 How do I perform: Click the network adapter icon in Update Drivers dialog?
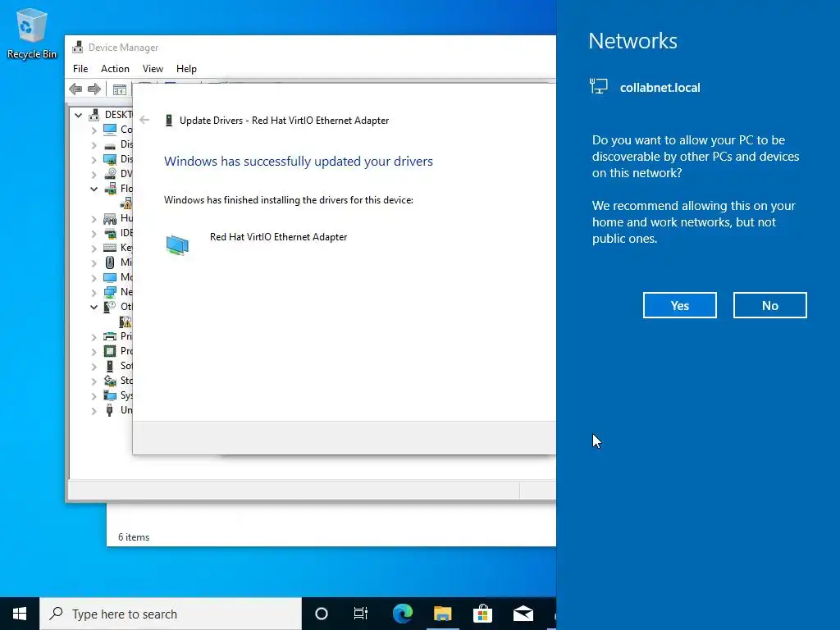[x=177, y=244]
